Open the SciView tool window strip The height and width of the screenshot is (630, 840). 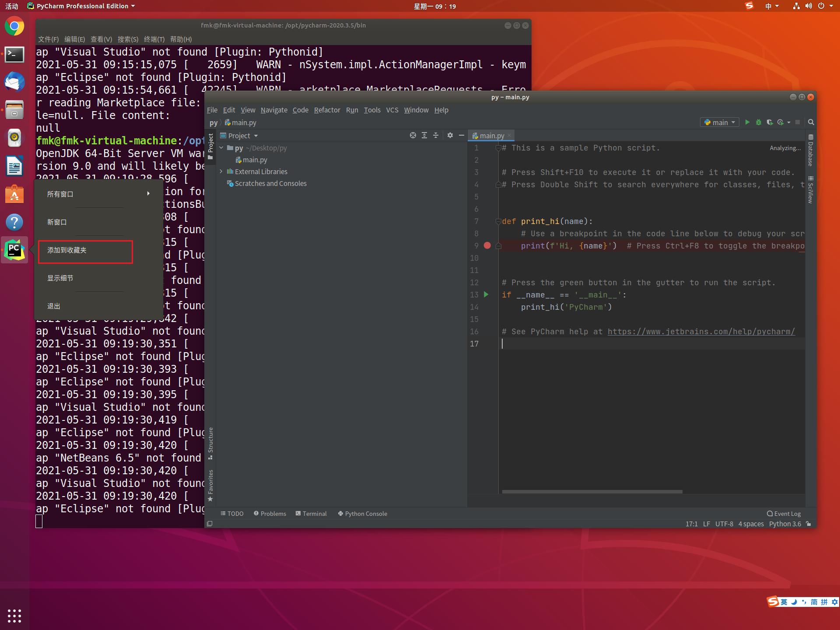[810, 189]
